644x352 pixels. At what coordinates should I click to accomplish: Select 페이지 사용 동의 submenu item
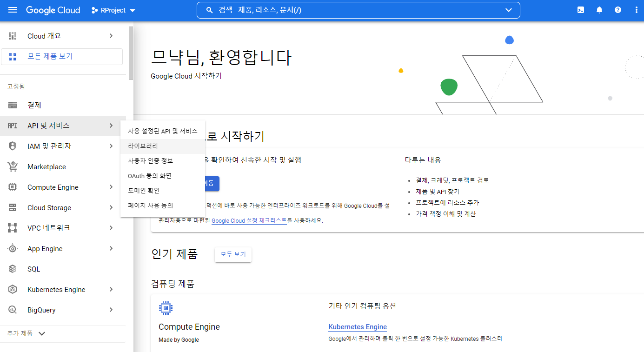[x=163, y=206]
